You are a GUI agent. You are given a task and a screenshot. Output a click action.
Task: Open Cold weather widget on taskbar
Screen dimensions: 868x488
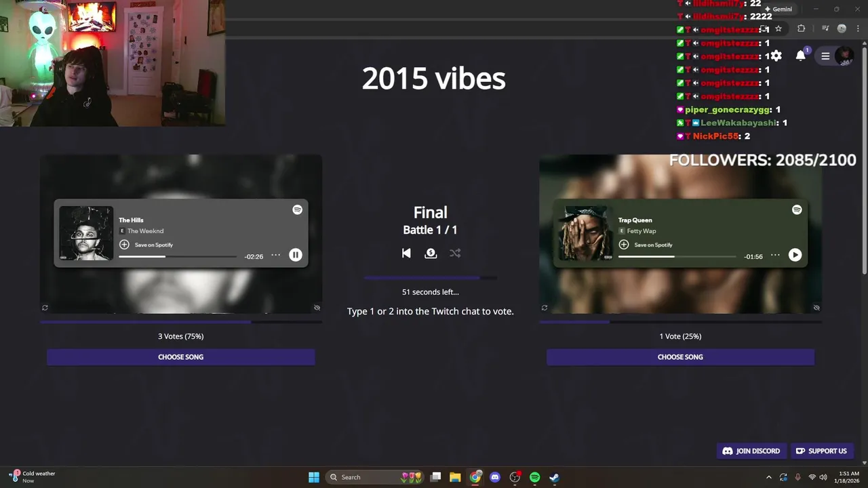pos(32,477)
